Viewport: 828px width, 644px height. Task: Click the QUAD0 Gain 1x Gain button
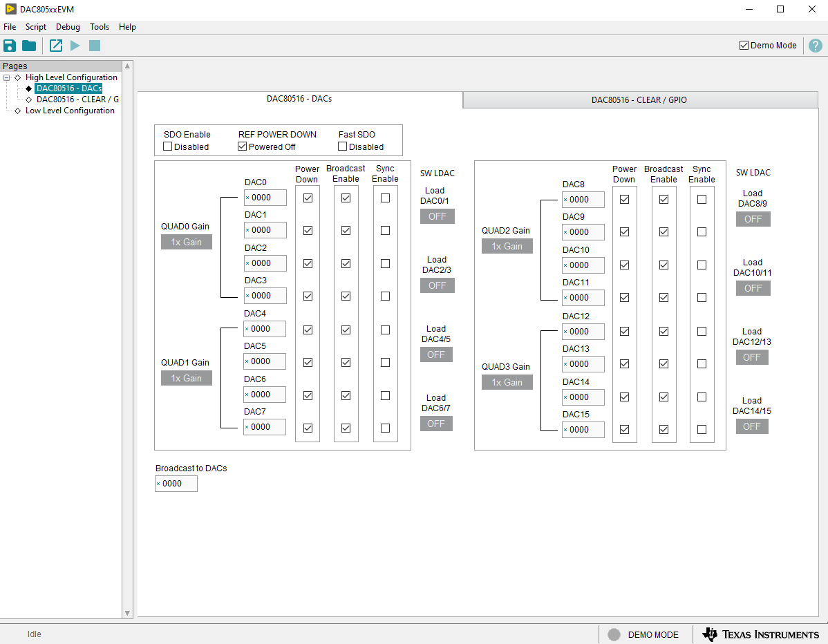coord(187,242)
